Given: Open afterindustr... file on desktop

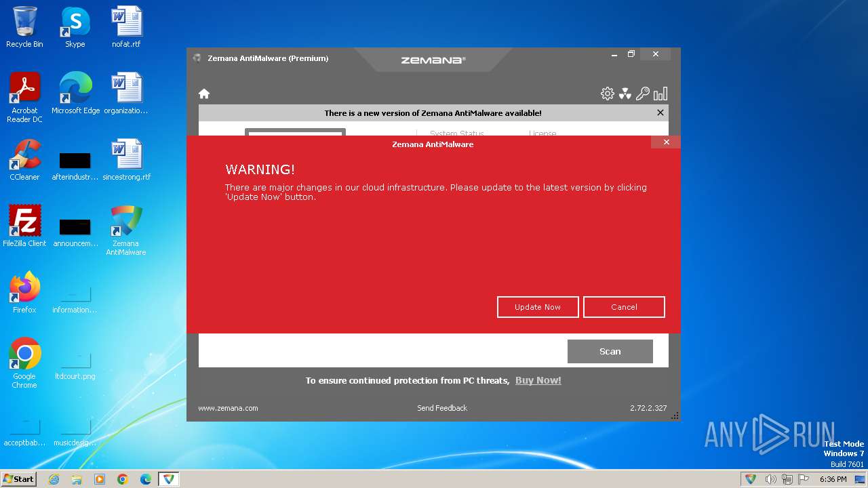Looking at the screenshot, I should [x=75, y=166].
